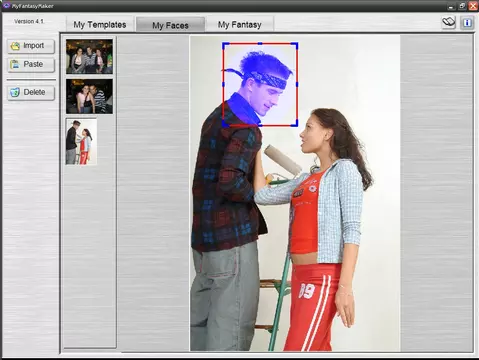Restore the MyFantasyMaker window size

click(462, 6)
